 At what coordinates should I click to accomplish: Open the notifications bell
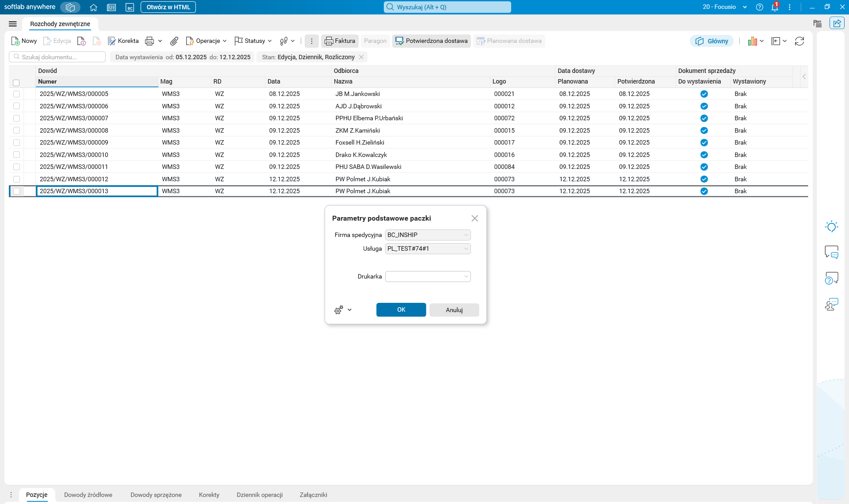pyautogui.click(x=774, y=7)
